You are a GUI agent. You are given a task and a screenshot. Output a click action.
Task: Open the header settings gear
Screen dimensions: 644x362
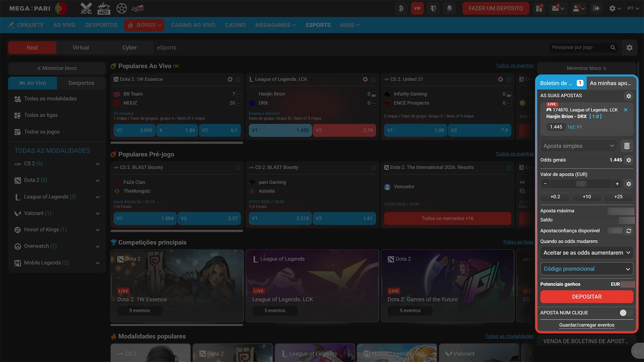tap(615, 8)
